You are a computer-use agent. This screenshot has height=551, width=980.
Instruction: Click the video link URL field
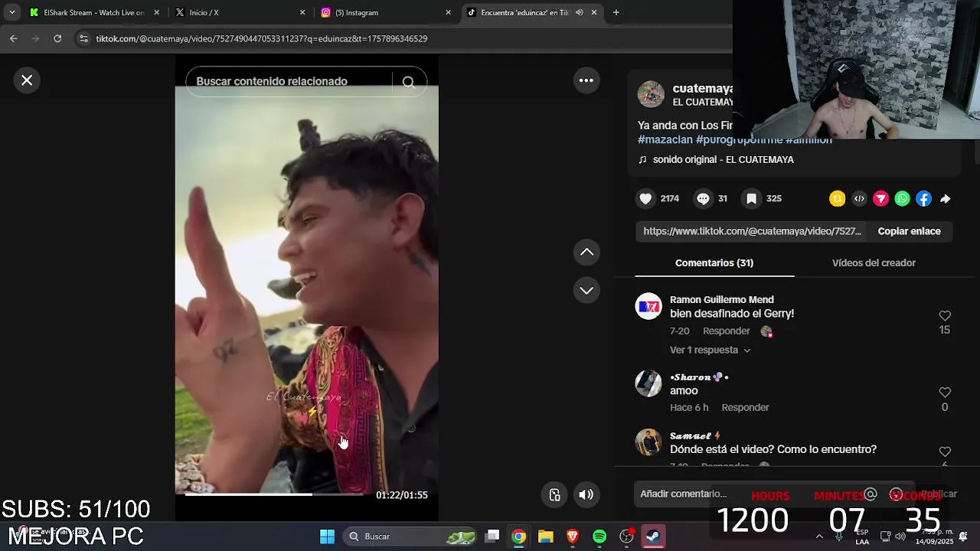pyautogui.click(x=752, y=231)
